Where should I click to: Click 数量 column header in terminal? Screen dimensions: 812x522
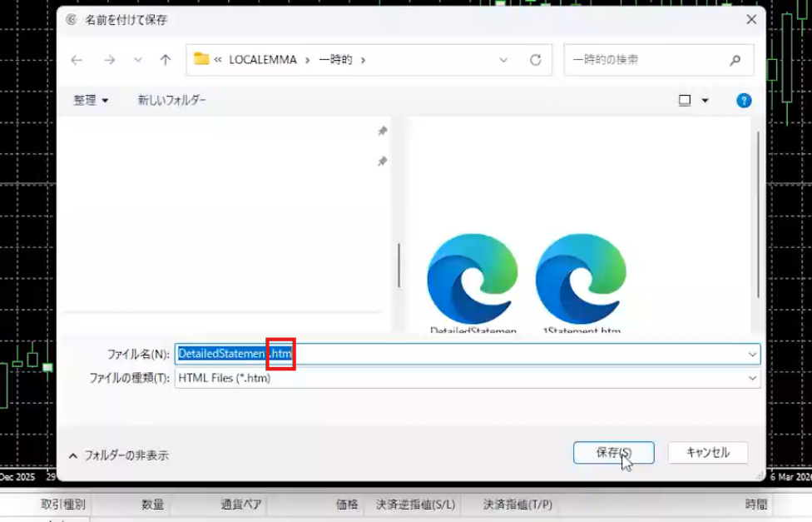pos(152,504)
